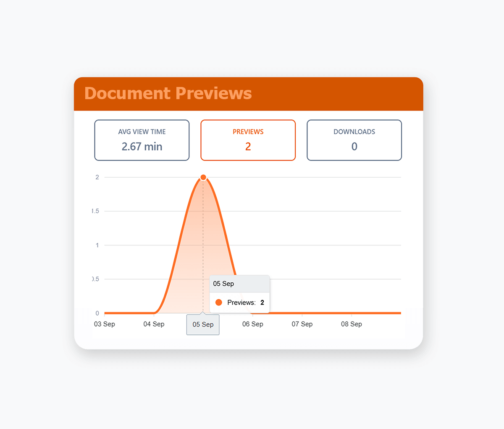Image resolution: width=504 pixels, height=429 pixels.
Task: Click the 06 Sep axis label
Action: (253, 324)
